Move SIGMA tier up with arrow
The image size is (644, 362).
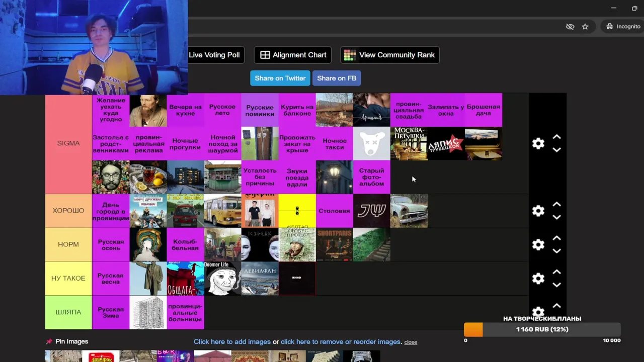[x=556, y=137]
